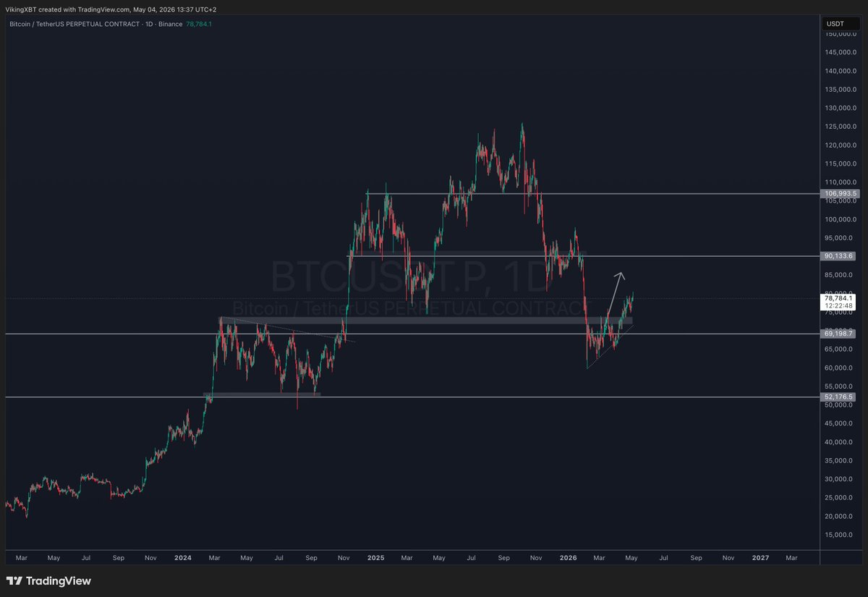Click the 12:22:48 bar countdown timer
This screenshot has width=868, height=597.
click(840, 306)
